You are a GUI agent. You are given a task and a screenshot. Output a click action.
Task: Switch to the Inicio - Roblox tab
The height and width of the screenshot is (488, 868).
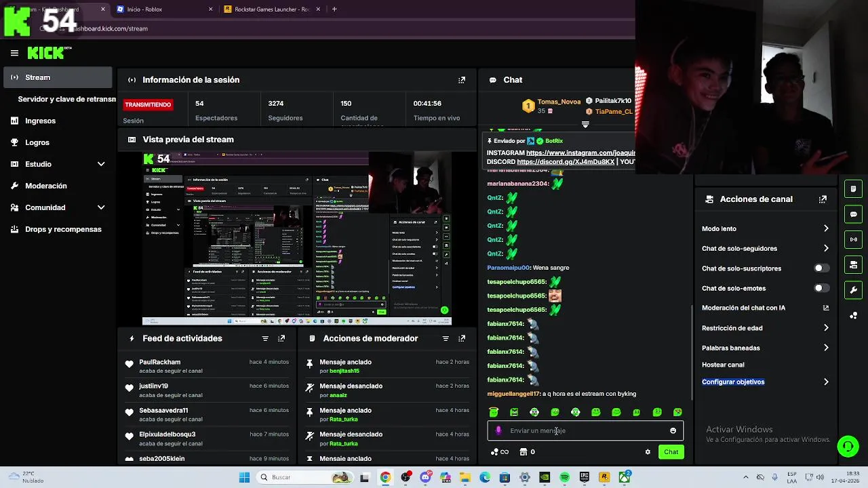pos(165,9)
